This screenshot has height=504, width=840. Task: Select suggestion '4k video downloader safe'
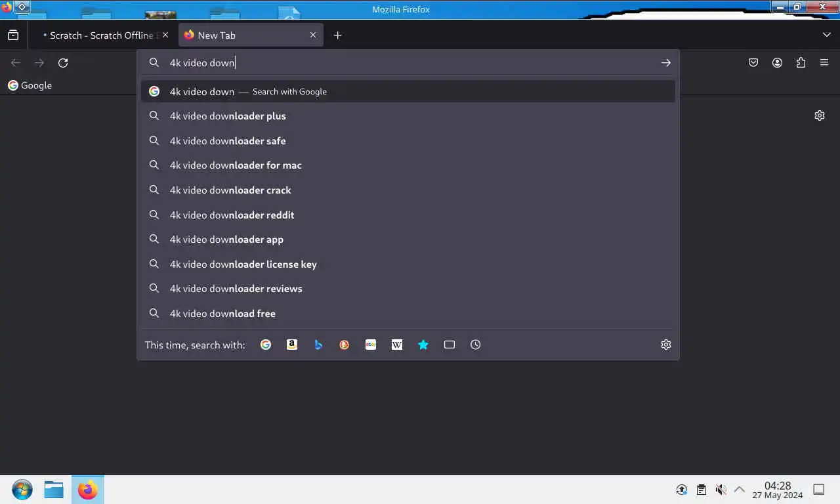(408, 141)
